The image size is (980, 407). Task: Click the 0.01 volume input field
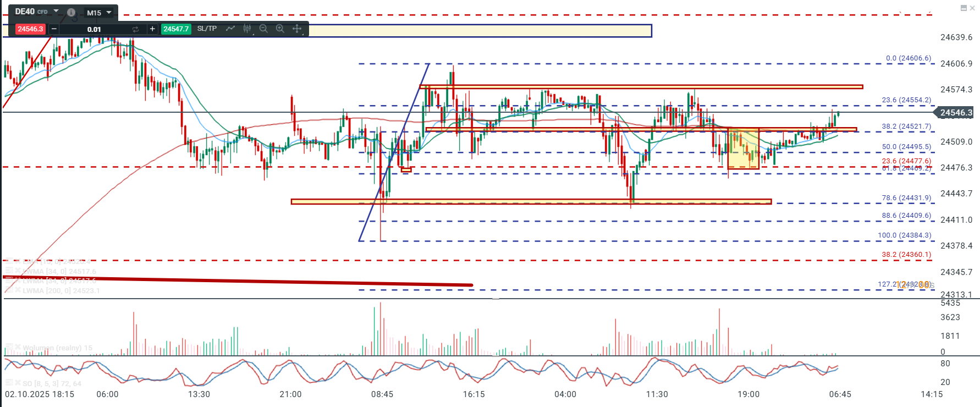(94, 29)
